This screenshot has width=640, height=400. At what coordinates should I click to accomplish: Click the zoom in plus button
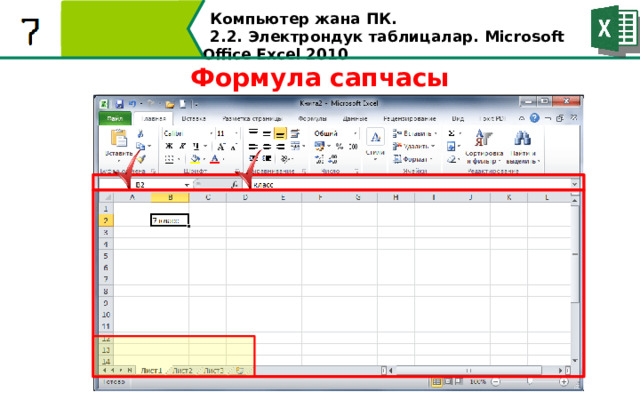564,382
